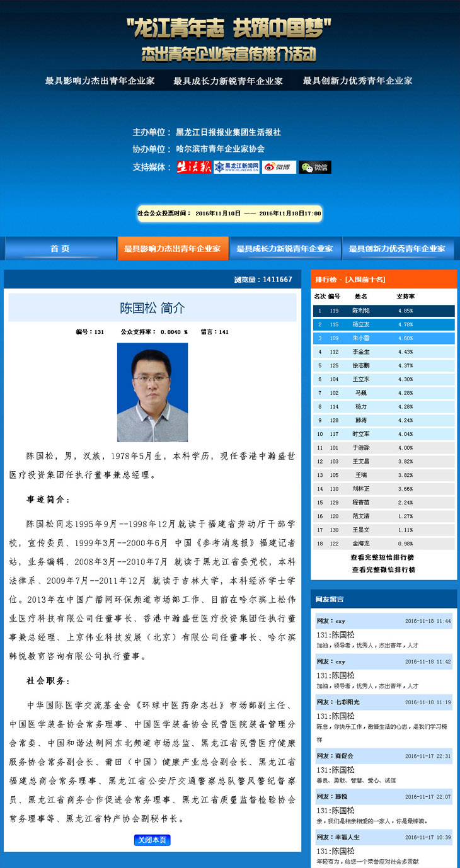Open the 黑龙江新闻网 logo link
The height and width of the screenshot is (868, 460).
(236, 167)
